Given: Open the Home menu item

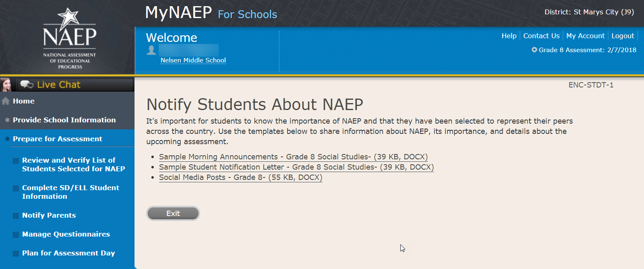Looking at the screenshot, I should pyautogui.click(x=24, y=101).
